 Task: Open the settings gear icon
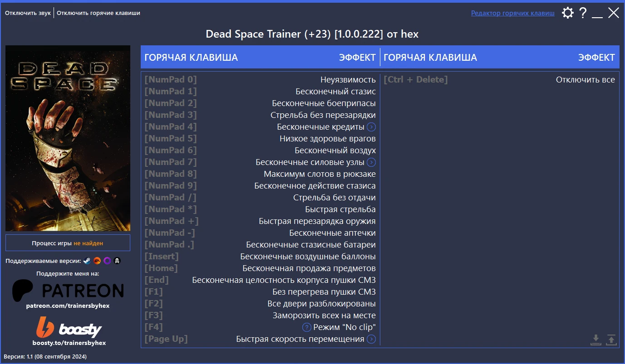click(567, 13)
